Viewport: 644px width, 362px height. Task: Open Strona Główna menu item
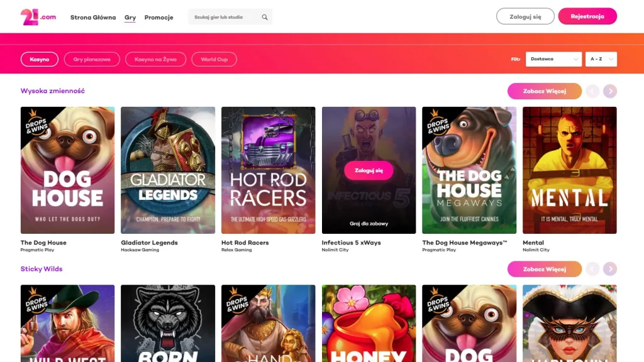tap(93, 17)
